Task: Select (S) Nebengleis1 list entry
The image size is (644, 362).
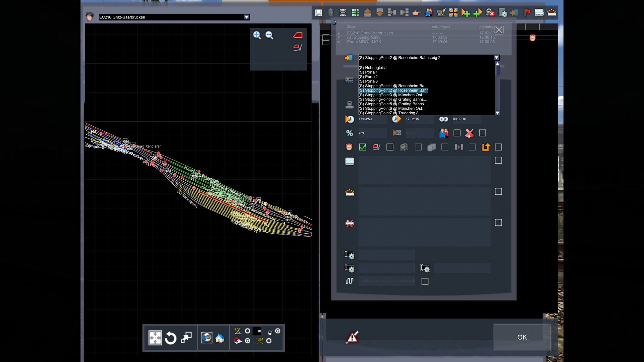Action: coord(373,68)
